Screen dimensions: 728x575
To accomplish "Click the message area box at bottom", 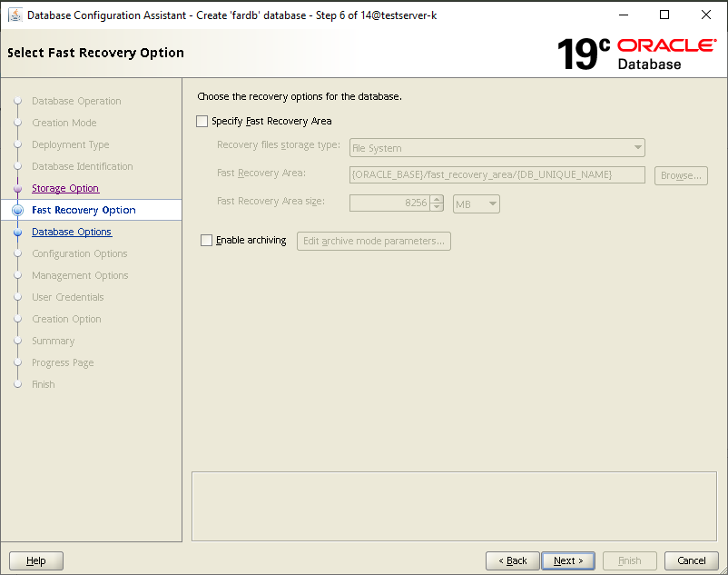I will point(454,507).
